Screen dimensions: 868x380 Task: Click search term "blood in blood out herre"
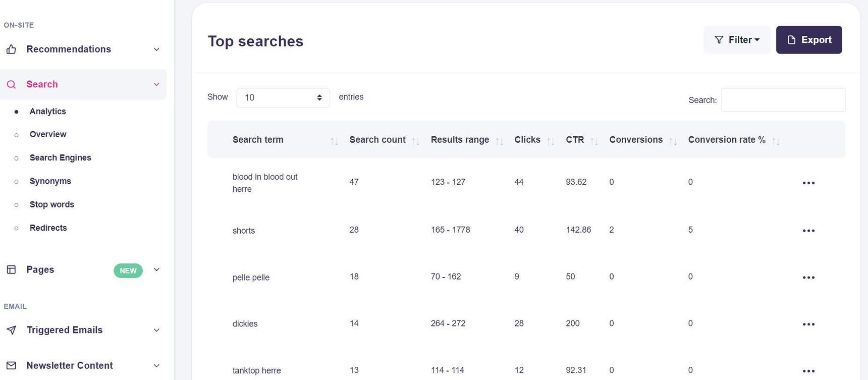(x=265, y=183)
